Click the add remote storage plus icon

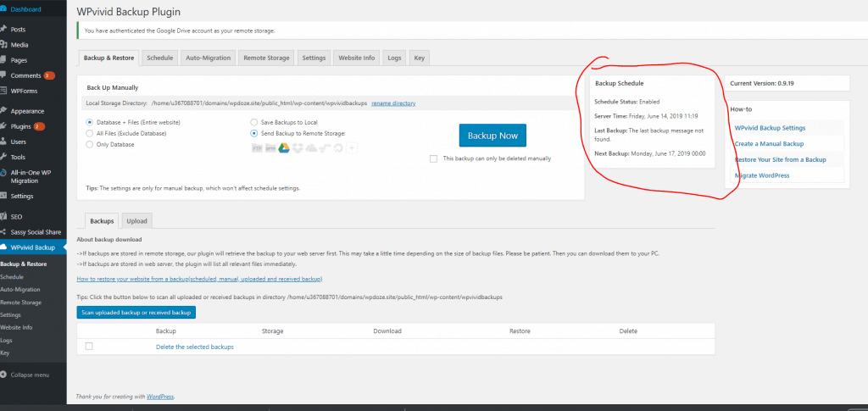pos(353,147)
